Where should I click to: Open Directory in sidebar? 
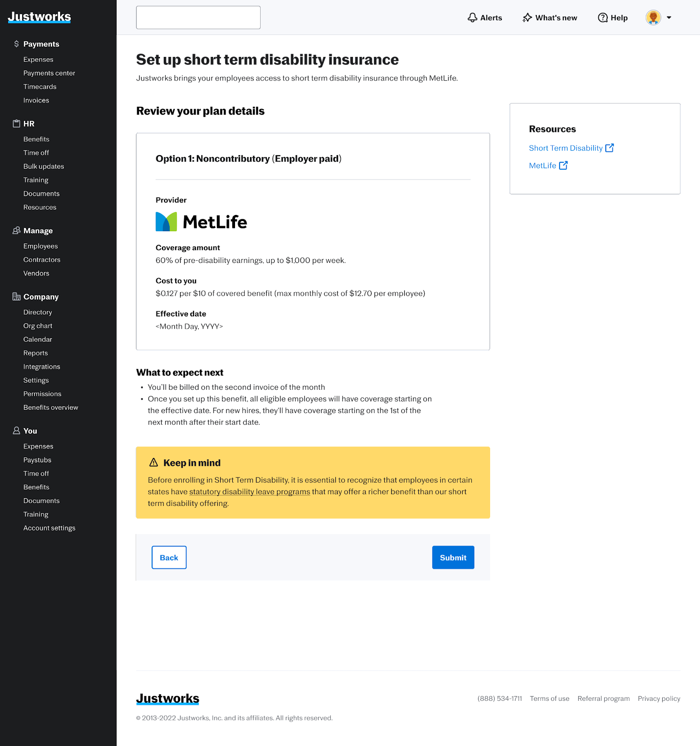(x=38, y=312)
